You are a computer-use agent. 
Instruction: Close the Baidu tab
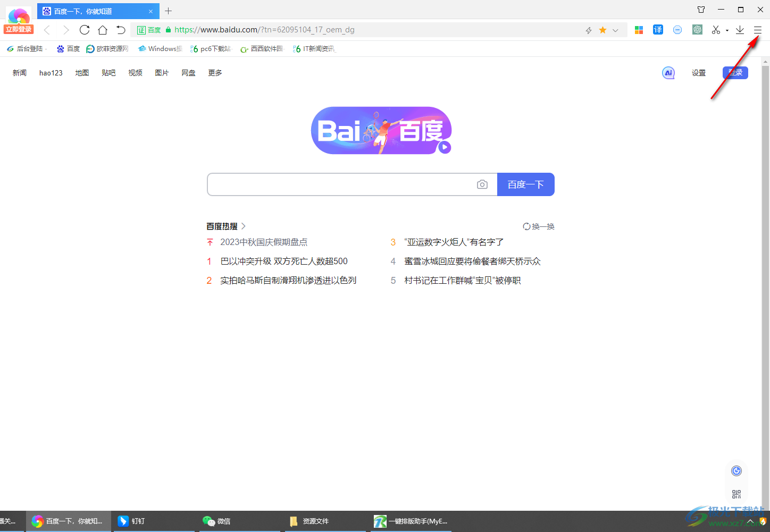(150, 11)
